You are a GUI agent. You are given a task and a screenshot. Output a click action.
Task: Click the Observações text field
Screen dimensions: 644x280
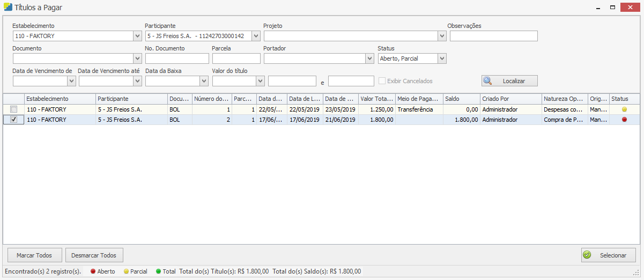[493, 36]
